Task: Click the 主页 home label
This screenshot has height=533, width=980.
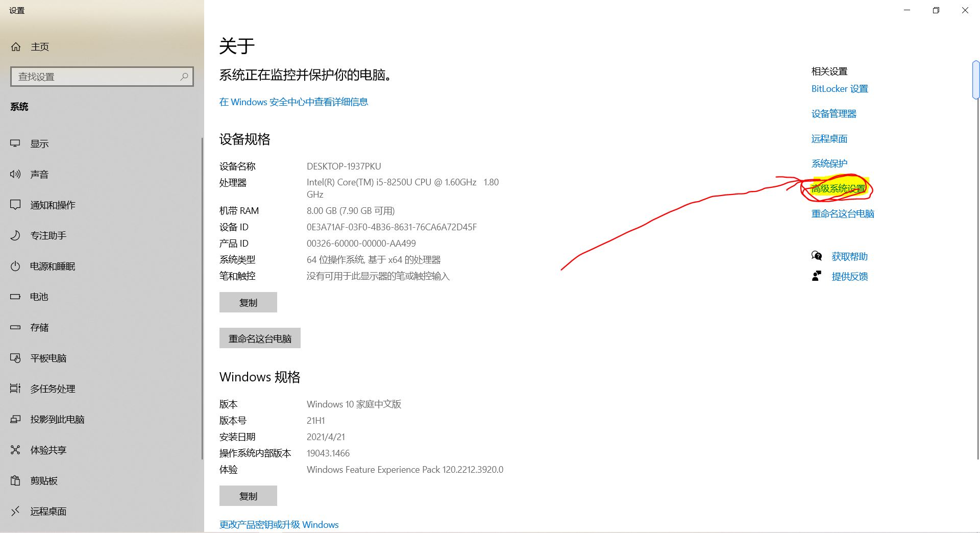Action: click(40, 47)
